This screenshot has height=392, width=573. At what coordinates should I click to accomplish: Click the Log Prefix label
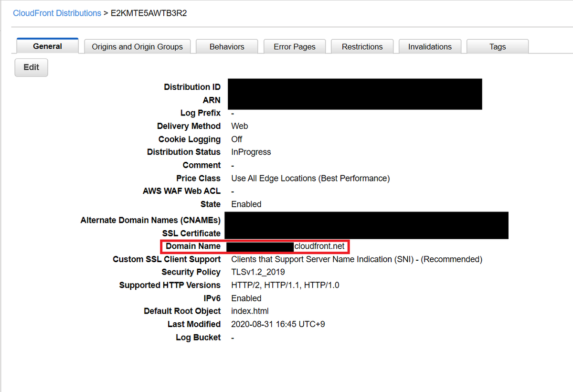201,113
